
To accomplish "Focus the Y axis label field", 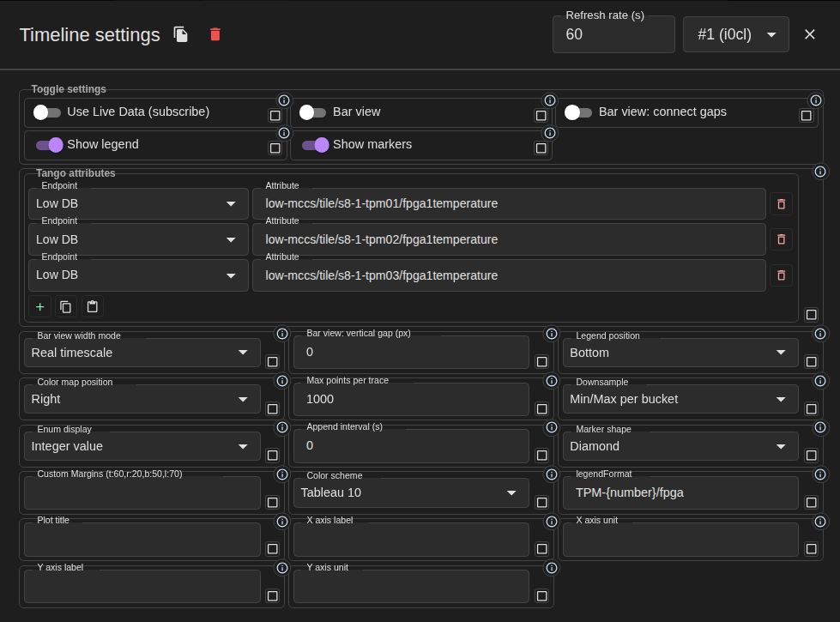I will click(x=142, y=586).
